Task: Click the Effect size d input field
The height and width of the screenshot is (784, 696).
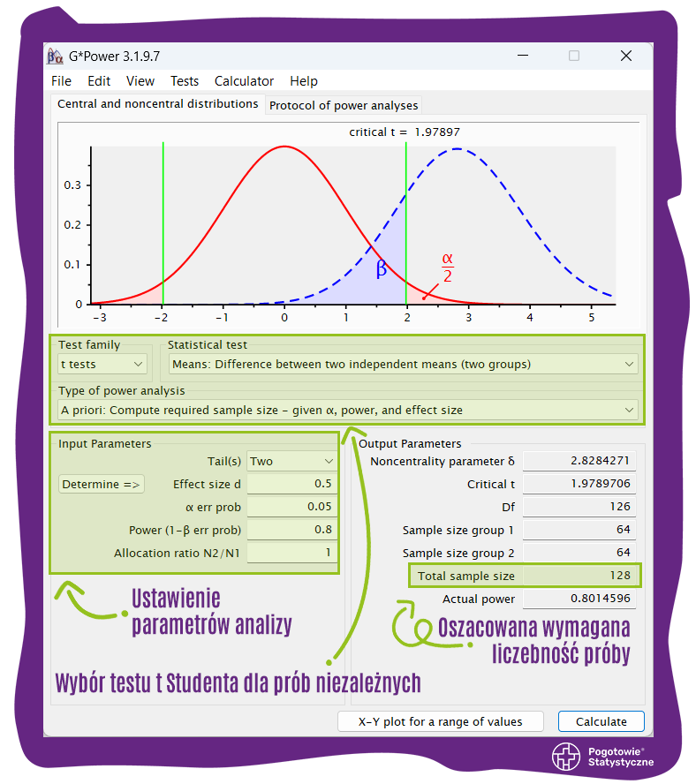Action: coord(291,484)
